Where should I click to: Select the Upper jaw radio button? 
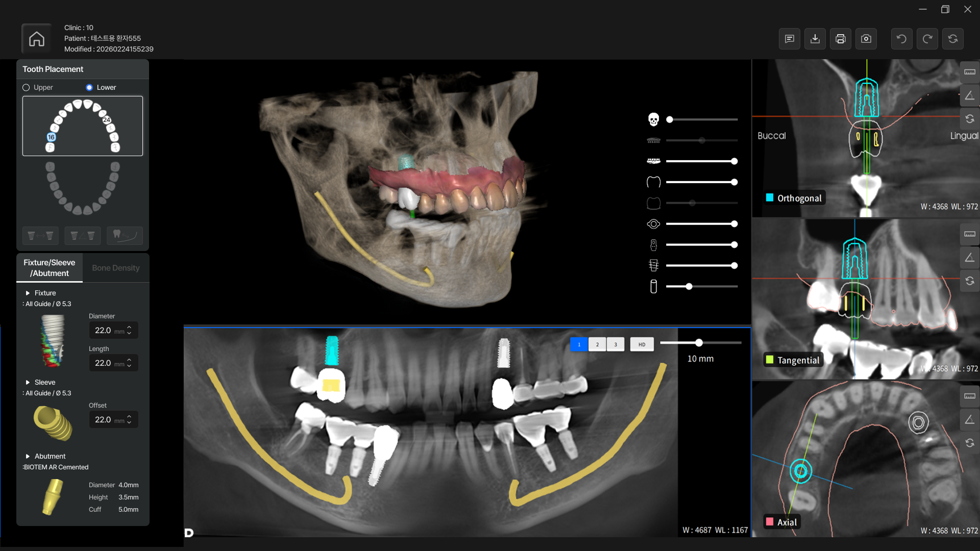(x=26, y=88)
